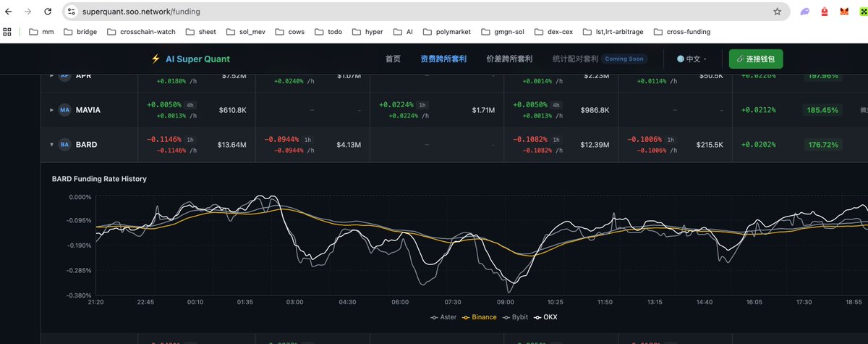The image size is (868, 344).
Task: Click the 统计配对套利 Coming Soon tab
Action: coord(600,59)
